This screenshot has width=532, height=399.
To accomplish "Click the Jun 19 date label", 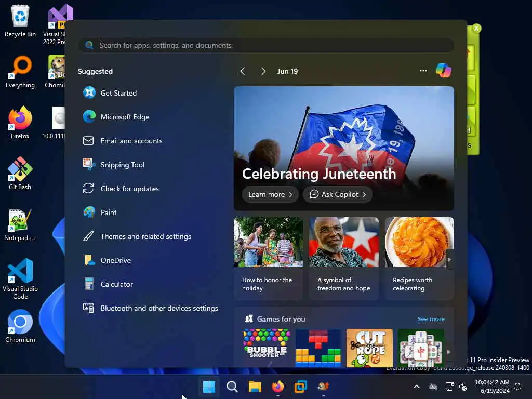I will pyautogui.click(x=287, y=71).
